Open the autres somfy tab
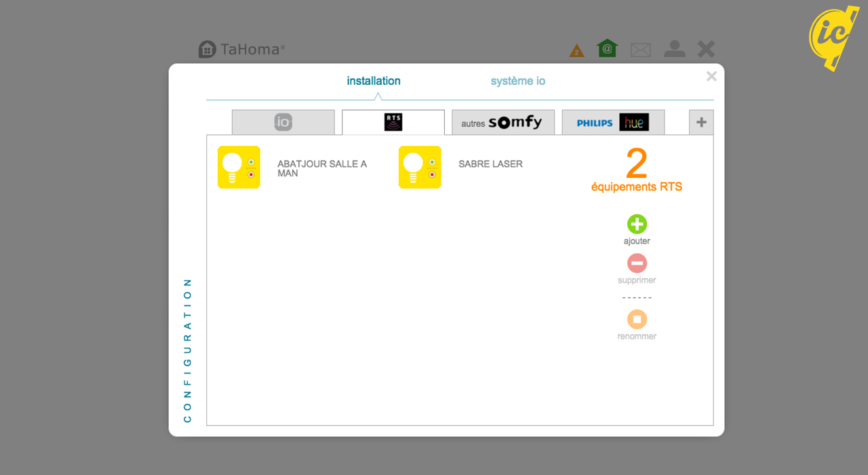The width and height of the screenshot is (868, 475). point(503,122)
